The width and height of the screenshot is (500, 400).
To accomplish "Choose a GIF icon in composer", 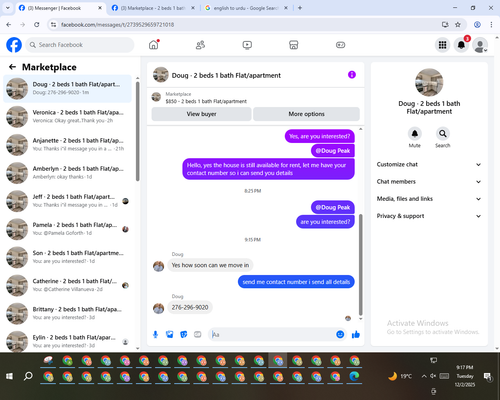I will click(198, 334).
